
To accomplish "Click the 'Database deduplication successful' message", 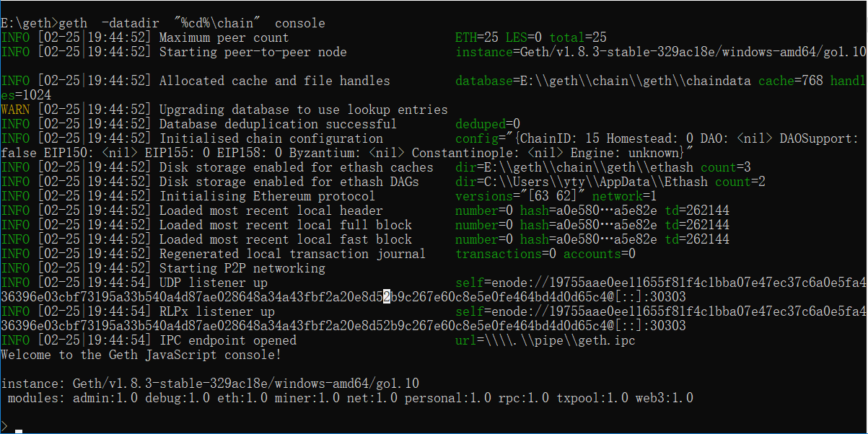I will point(278,124).
